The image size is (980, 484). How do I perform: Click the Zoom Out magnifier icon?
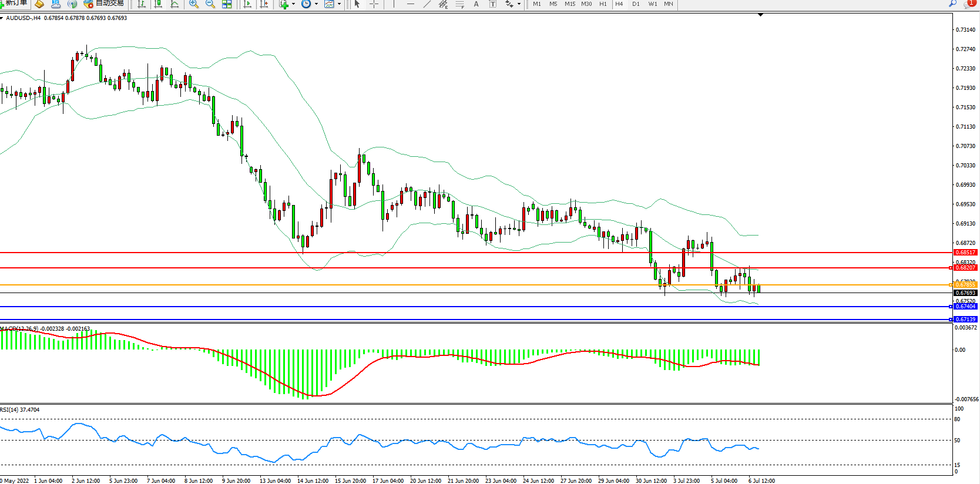(x=210, y=4)
